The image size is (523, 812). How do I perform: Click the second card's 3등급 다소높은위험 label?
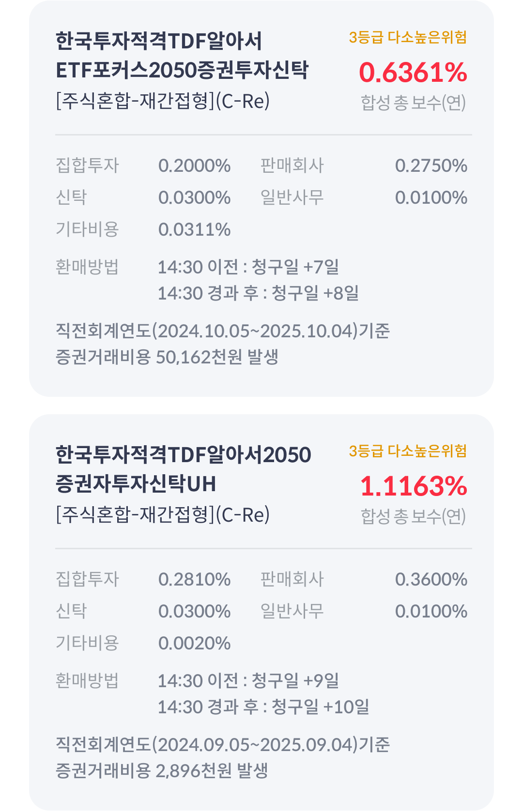(x=408, y=451)
